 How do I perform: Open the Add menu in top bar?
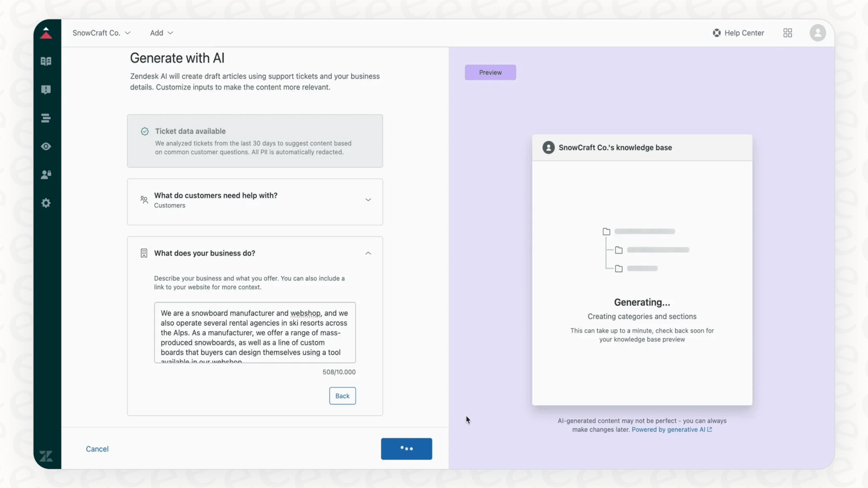(161, 33)
